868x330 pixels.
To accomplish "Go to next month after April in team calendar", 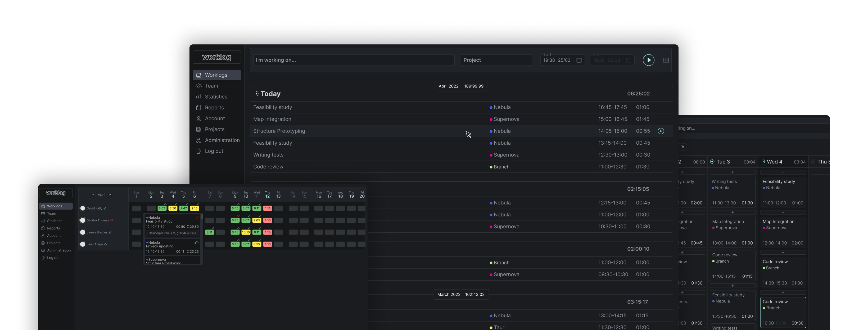I will click(x=110, y=195).
